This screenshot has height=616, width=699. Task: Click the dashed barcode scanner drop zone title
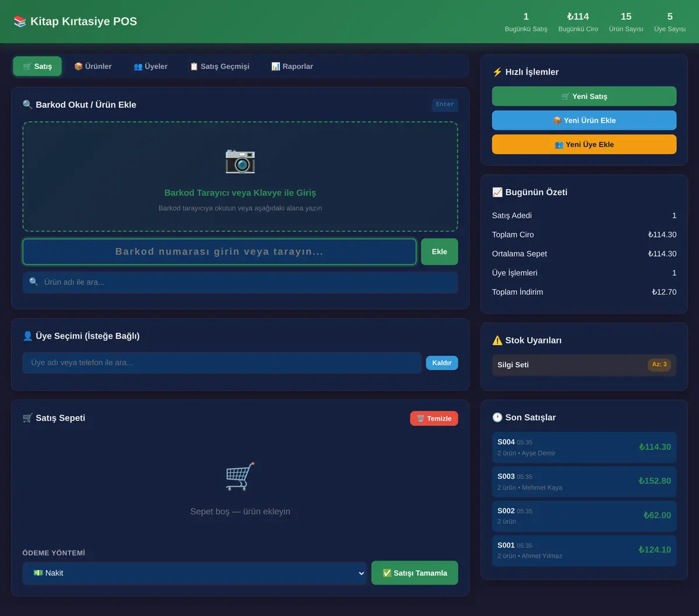240,193
